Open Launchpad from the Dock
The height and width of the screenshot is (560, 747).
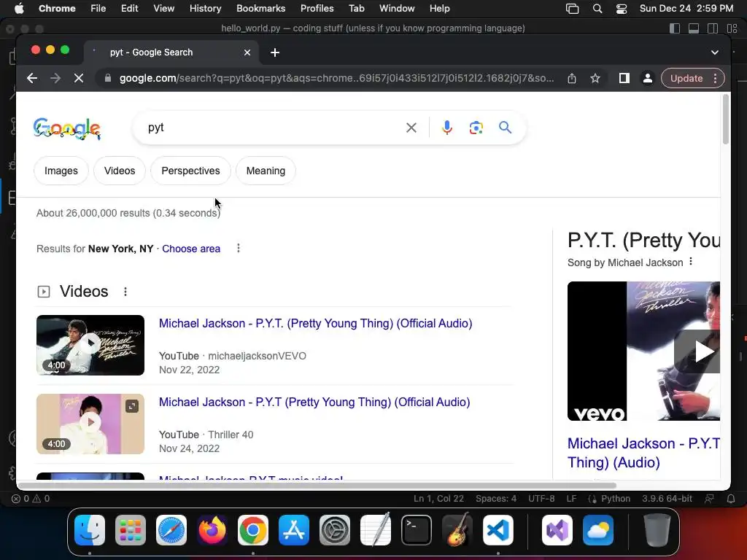click(131, 530)
